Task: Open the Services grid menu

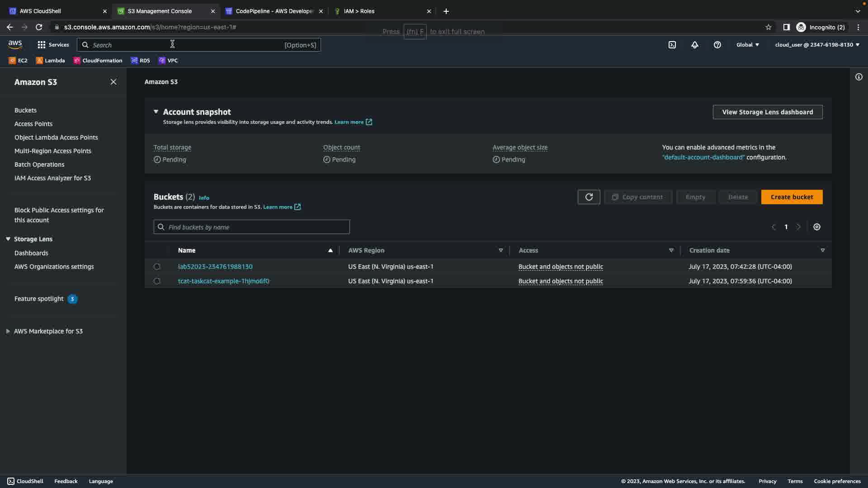Action: [53, 45]
